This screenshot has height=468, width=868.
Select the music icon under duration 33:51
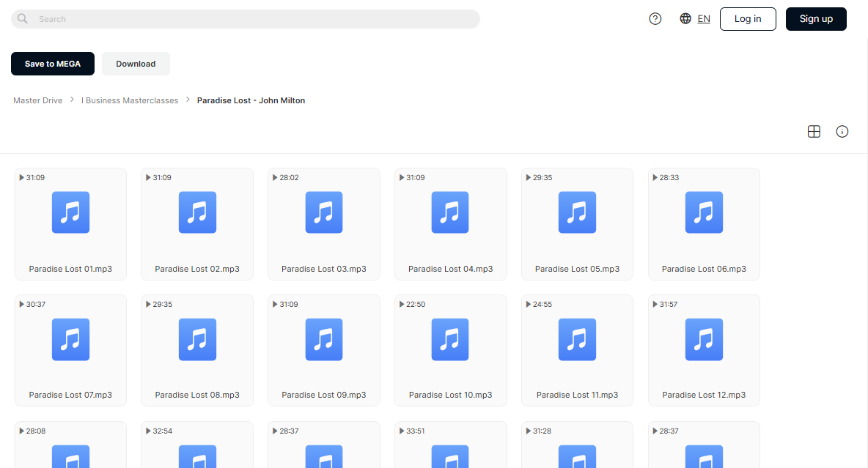[x=450, y=457]
